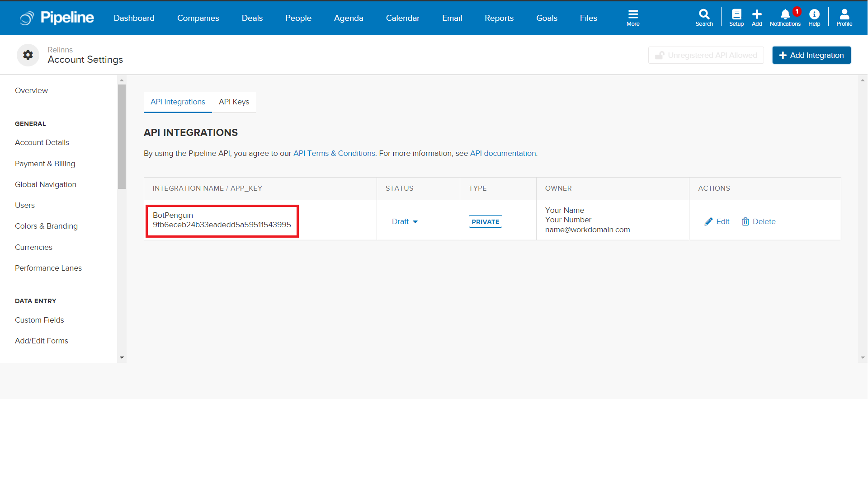Screen dimensions: 868x488
Task: Click Add Integration button
Action: (x=811, y=55)
